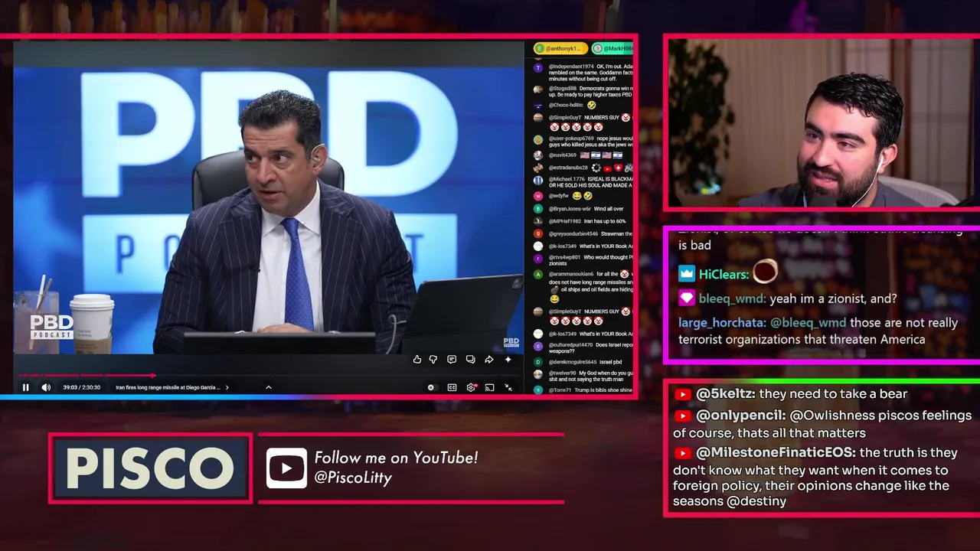Expand chapter 'Iran fires long range missile'
The image size is (980, 551).
coord(172,387)
